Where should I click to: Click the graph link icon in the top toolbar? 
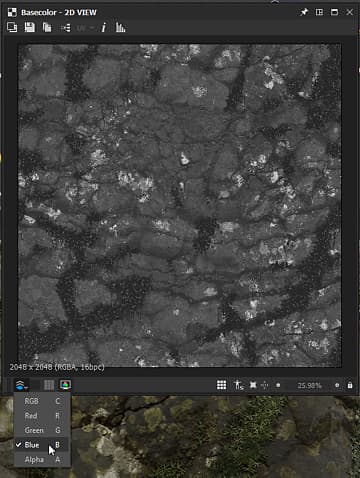pyautogui.click(x=66, y=28)
